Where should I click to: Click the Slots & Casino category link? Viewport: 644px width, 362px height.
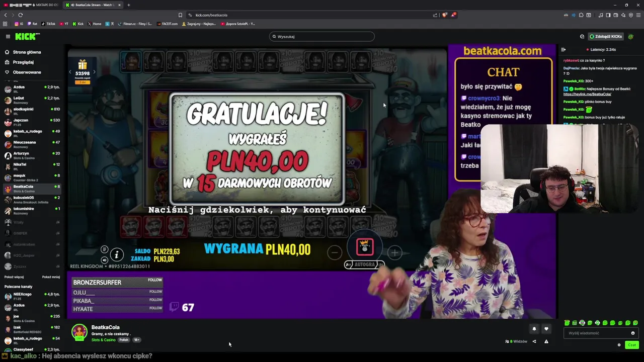click(104, 340)
